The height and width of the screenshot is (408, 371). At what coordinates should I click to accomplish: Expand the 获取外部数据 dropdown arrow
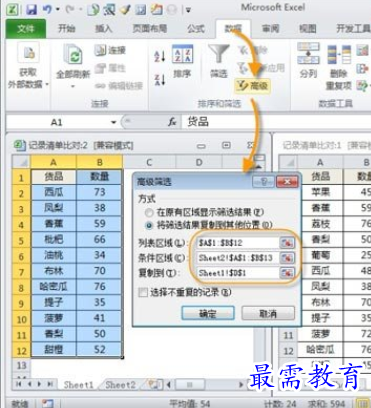pos(47,84)
